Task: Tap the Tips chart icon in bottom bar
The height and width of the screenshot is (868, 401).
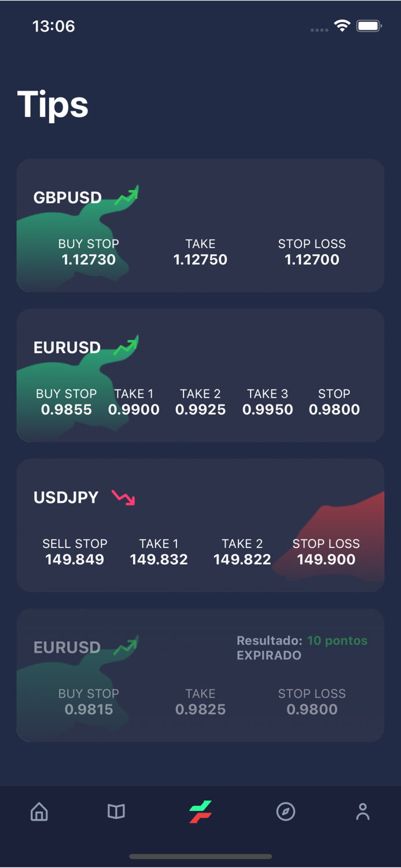Action: coord(200,812)
